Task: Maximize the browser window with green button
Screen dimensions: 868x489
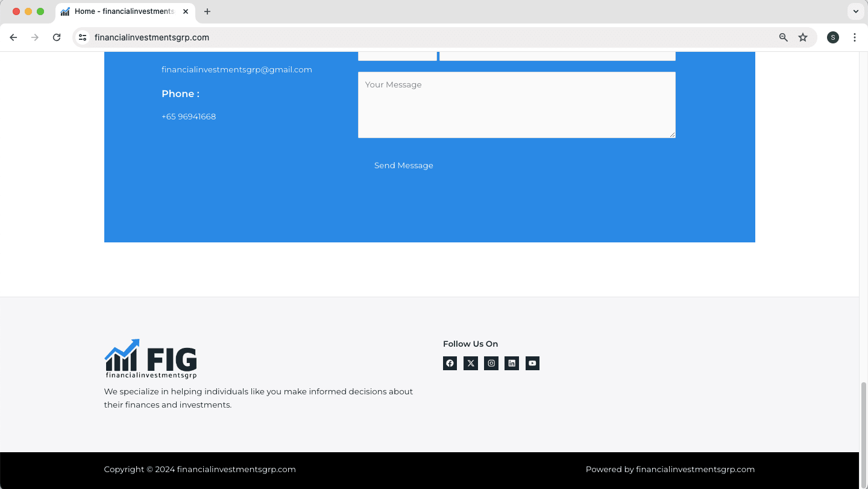Action: coord(40,11)
